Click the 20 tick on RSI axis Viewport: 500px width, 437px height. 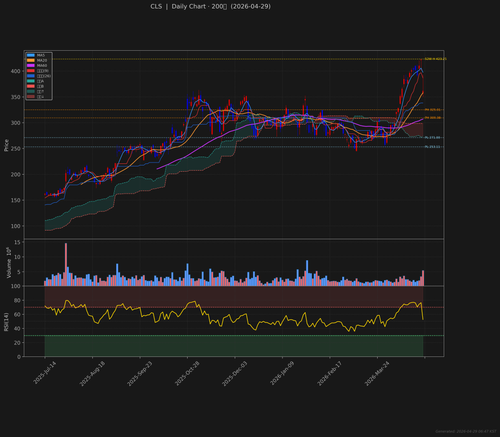(x=17, y=342)
